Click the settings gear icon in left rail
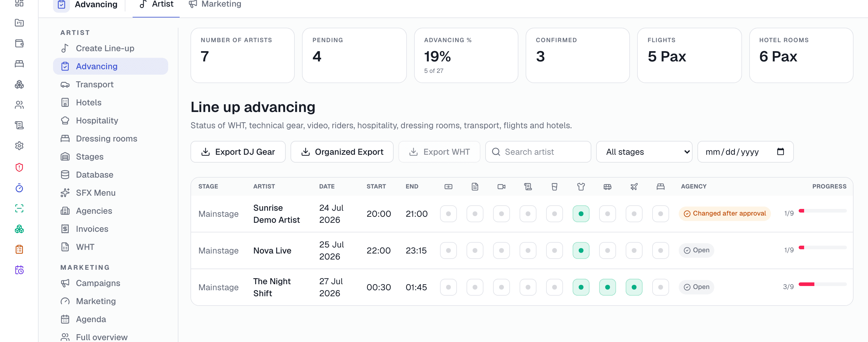 (x=19, y=146)
